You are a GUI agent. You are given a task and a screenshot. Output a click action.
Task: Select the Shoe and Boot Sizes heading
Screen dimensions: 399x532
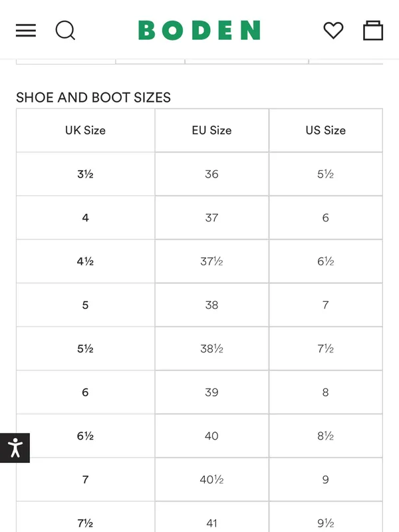point(93,97)
